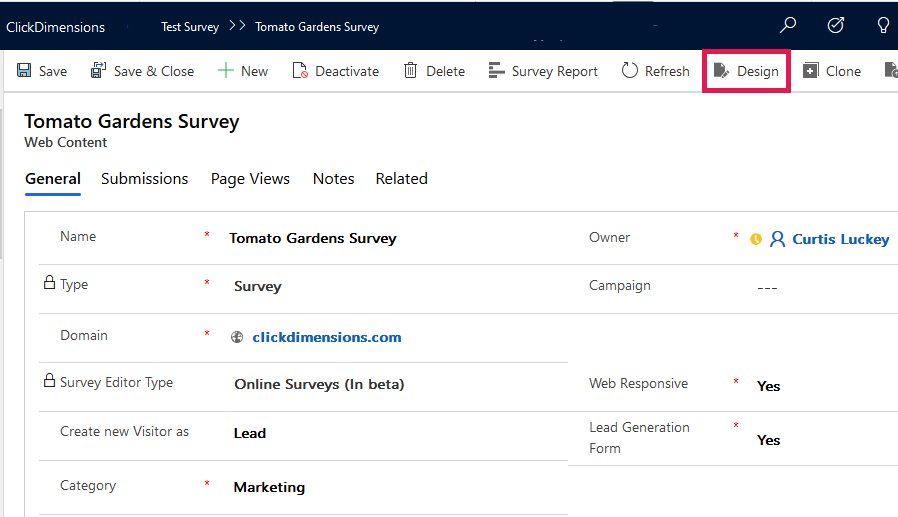Click the Clone icon in command bar
This screenshot has height=517, width=898.
(810, 70)
